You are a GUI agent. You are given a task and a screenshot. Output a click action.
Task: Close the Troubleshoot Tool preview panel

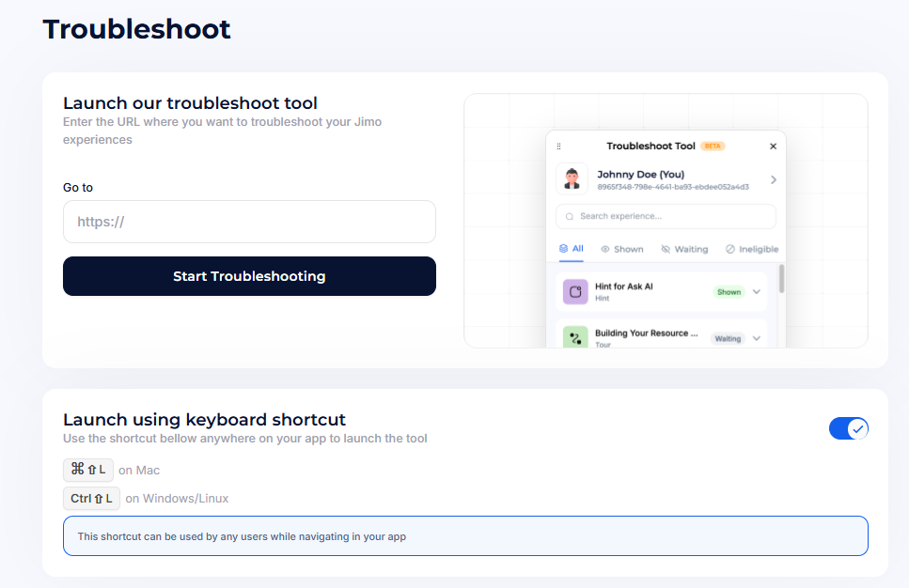point(773,147)
